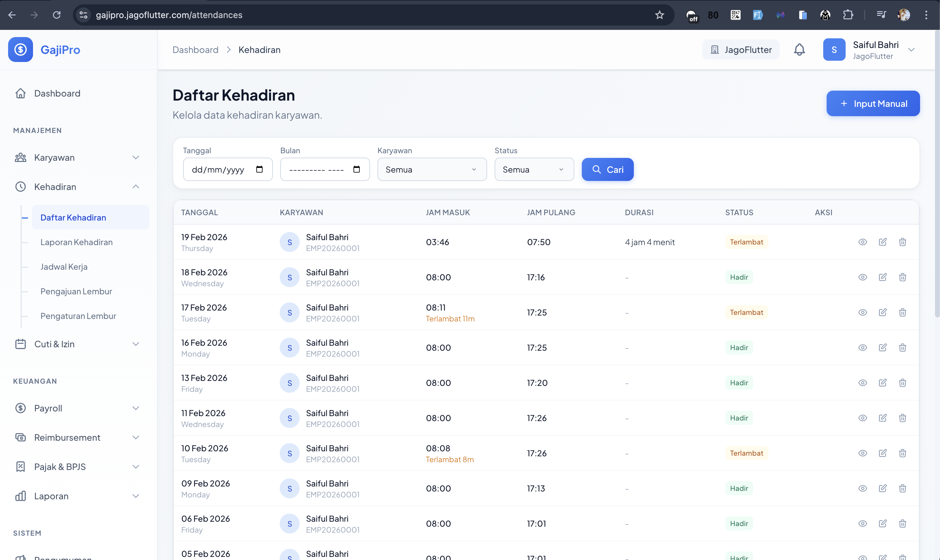Expand the Karyawan sidebar menu
The width and height of the screenshot is (940, 560).
click(78, 157)
